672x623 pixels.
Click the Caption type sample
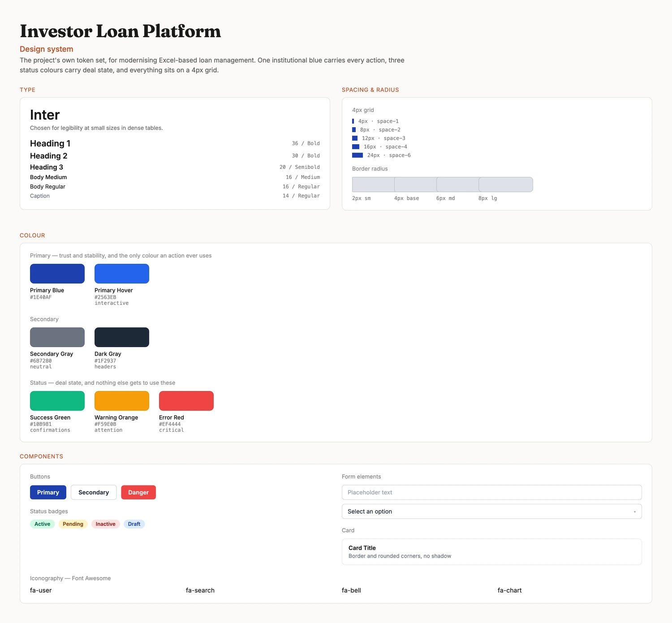click(x=40, y=196)
